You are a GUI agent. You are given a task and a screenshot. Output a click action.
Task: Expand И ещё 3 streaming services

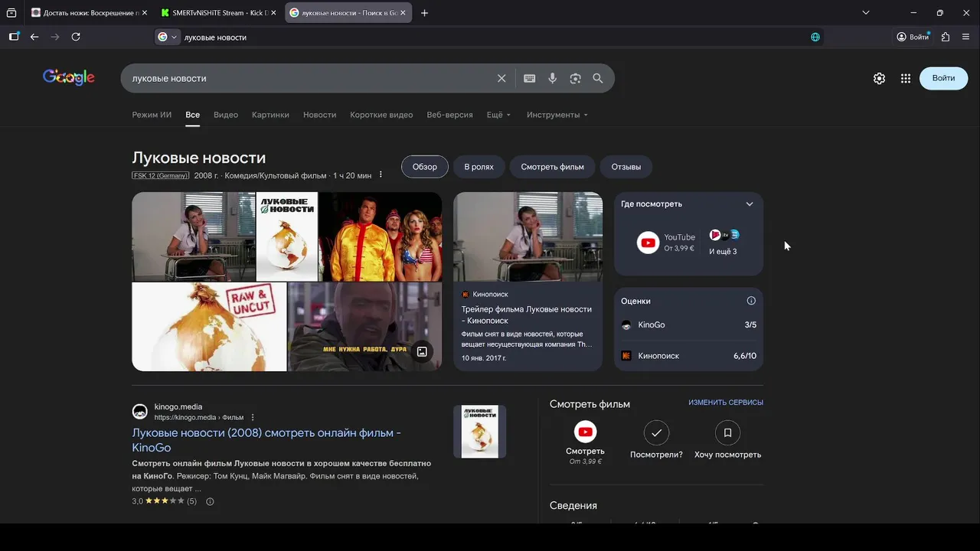tap(724, 243)
